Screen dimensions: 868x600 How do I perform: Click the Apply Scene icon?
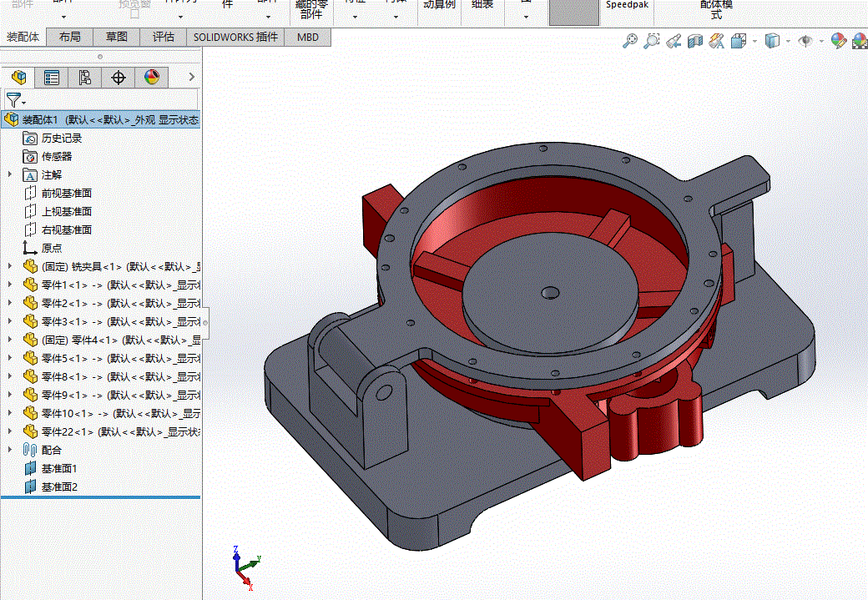[857, 41]
